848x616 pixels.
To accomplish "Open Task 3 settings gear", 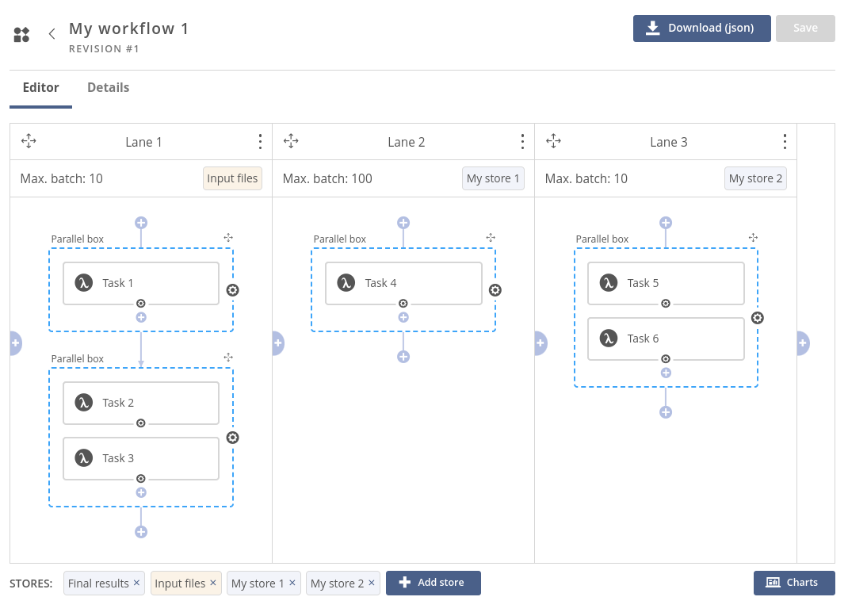I will [x=141, y=479].
